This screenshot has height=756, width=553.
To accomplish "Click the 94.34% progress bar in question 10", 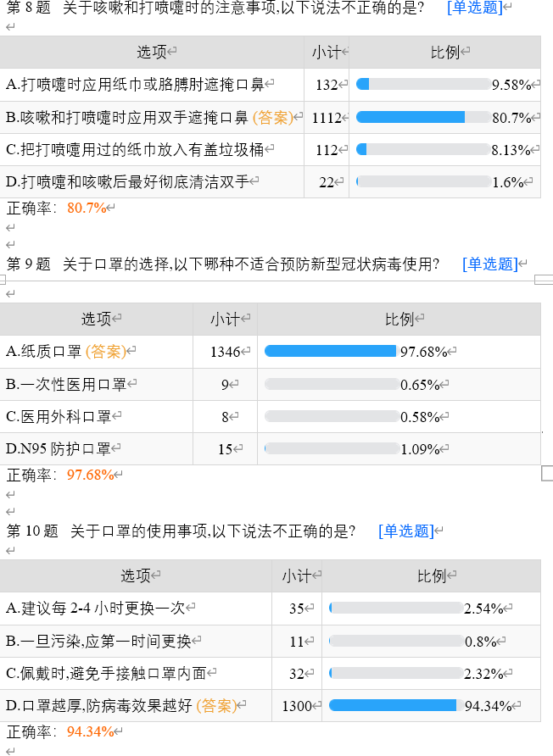I will pos(395,705).
